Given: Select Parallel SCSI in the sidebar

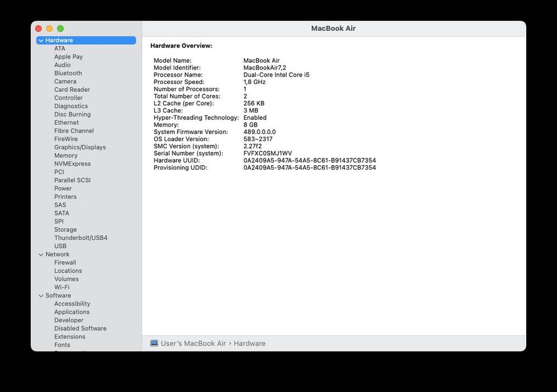Looking at the screenshot, I should coord(72,180).
